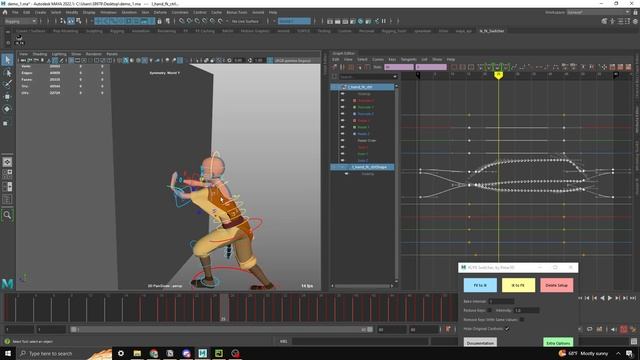Click the playback range slider bar
The width and height of the screenshot is (640, 360).
pyautogui.click(x=222, y=329)
